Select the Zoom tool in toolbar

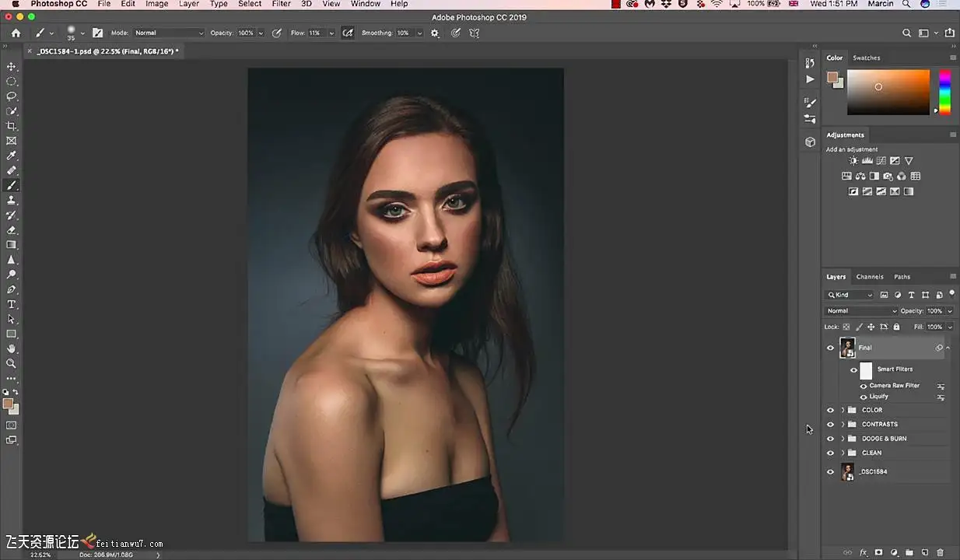[x=12, y=363]
